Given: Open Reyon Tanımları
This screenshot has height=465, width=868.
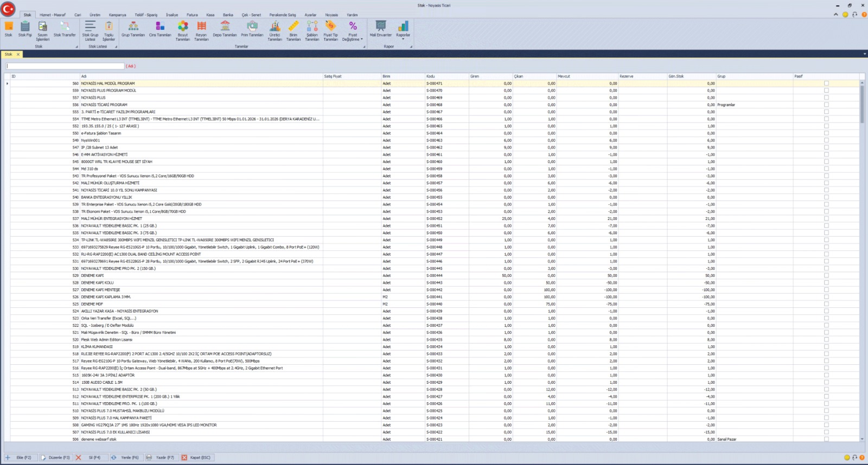Looking at the screenshot, I should coord(201,31).
